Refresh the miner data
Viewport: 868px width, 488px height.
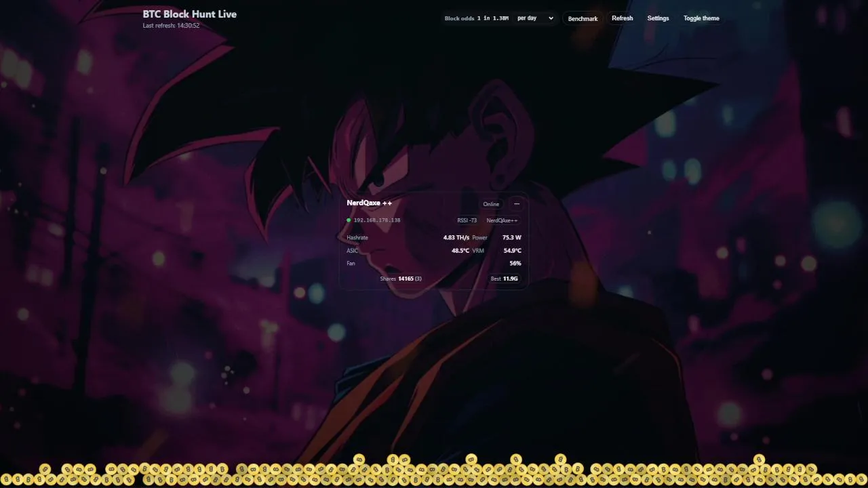click(x=622, y=18)
